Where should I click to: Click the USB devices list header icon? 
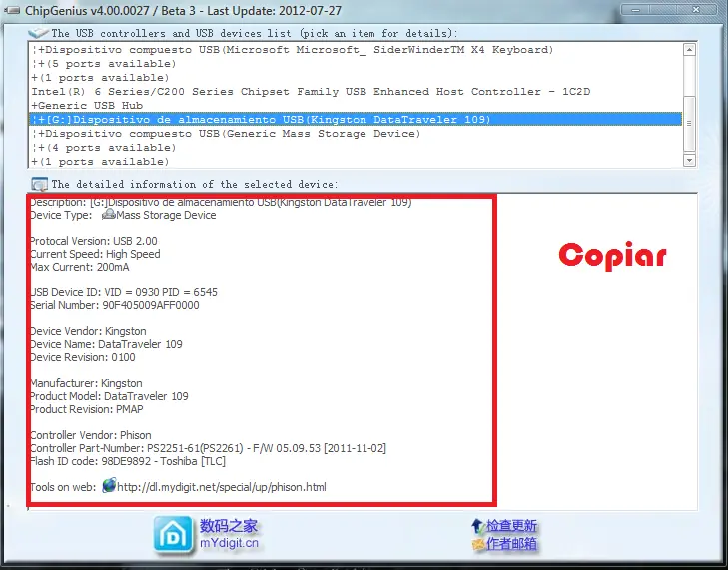(x=38, y=33)
